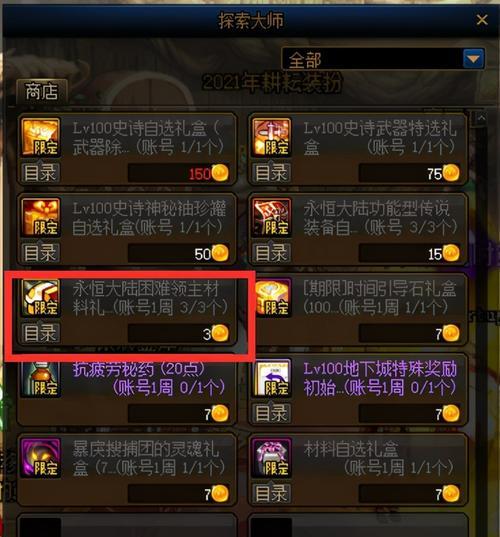
Task: Open 目录 for 永恒大陆困难领主材料礼盒
Action: 40,333
